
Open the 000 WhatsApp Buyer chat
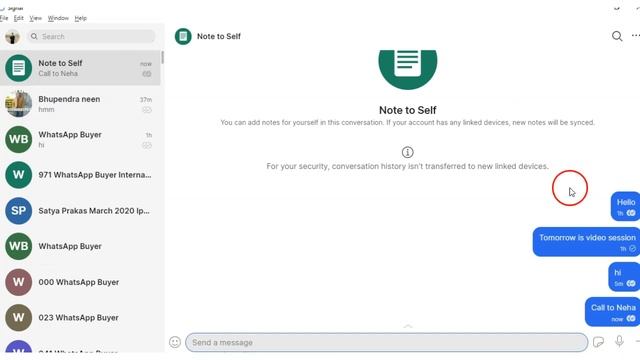(80, 282)
